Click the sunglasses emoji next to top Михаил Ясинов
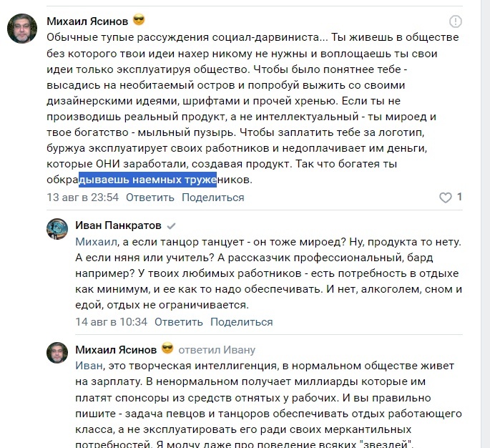This screenshot has height=448, width=490. [x=139, y=20]
